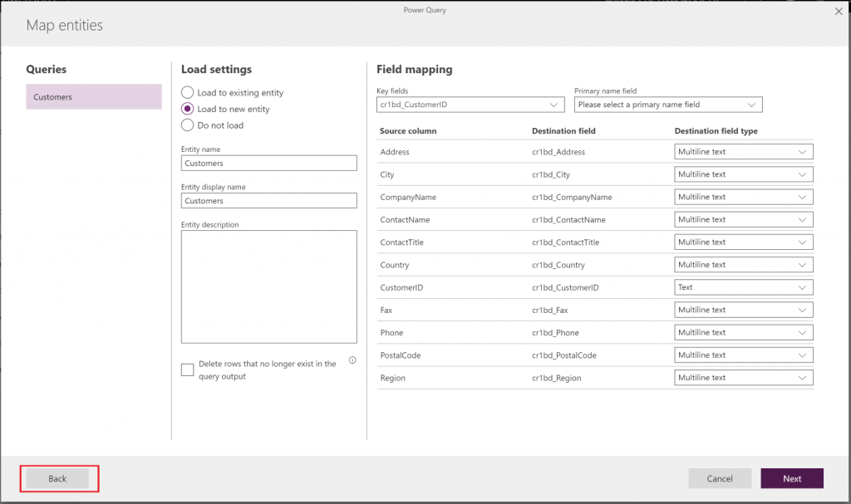Choose the Do not load radio option
851x504 pixels.
tap(187, 125)
